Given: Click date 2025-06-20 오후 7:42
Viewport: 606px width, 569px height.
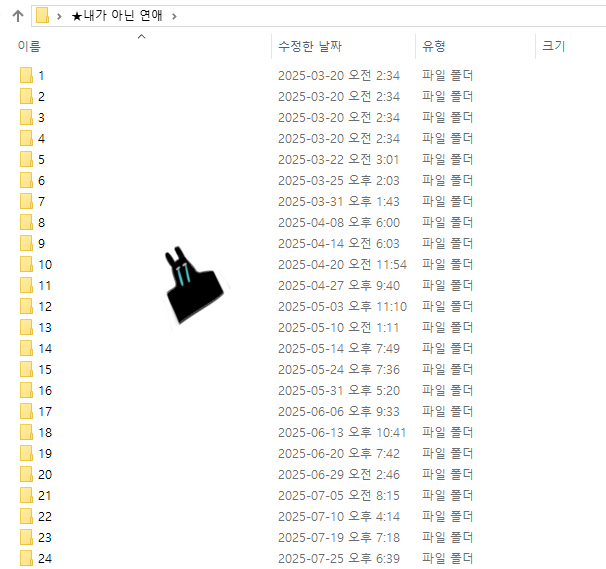Looking at the screenshot, I should pos(339,453).
